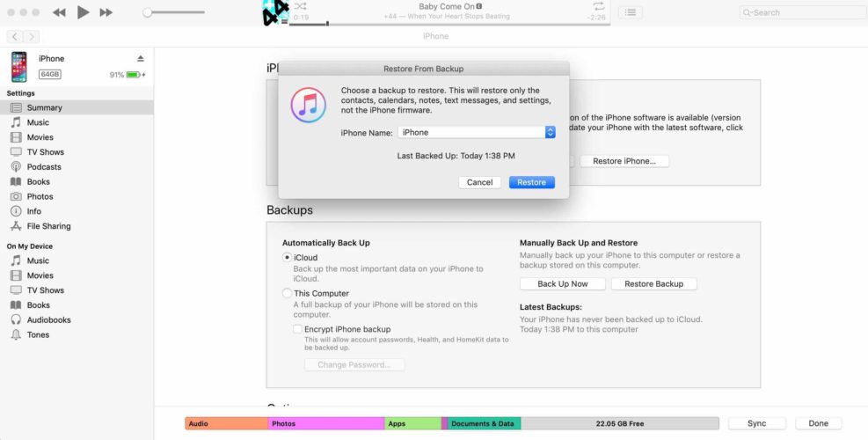Open Info in sidebar
This screenshot has height=440, width=868.
point(77,211)
